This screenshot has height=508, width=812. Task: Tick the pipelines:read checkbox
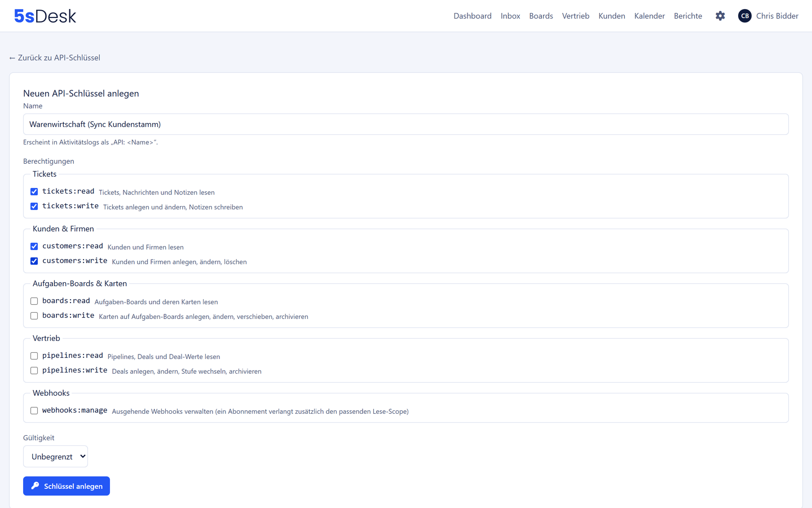[34, 356]
